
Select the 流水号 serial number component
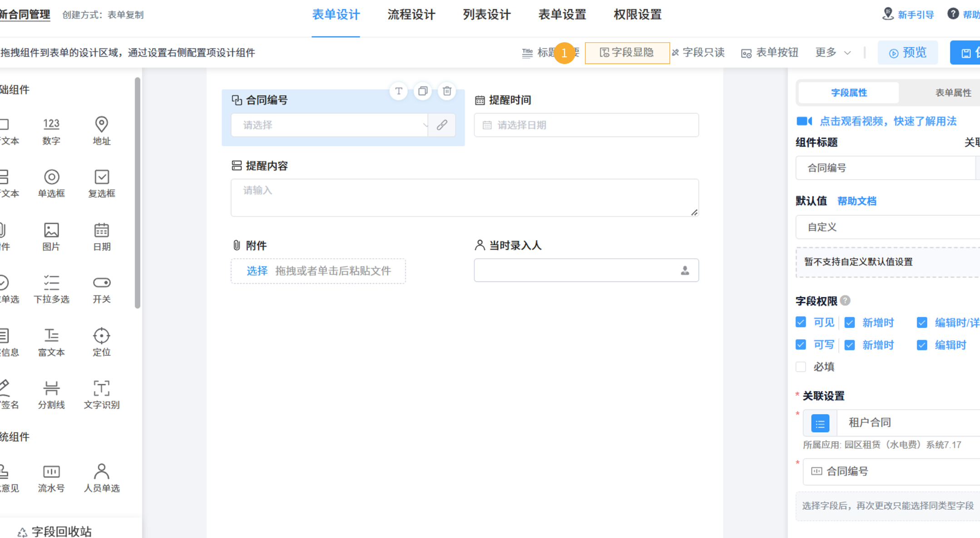(51, 478)
